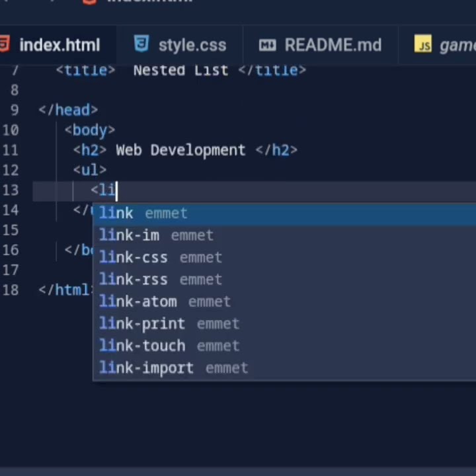Click the opening <ul> tag on line 12
This screenshot has height=476, width=476.
90,171
